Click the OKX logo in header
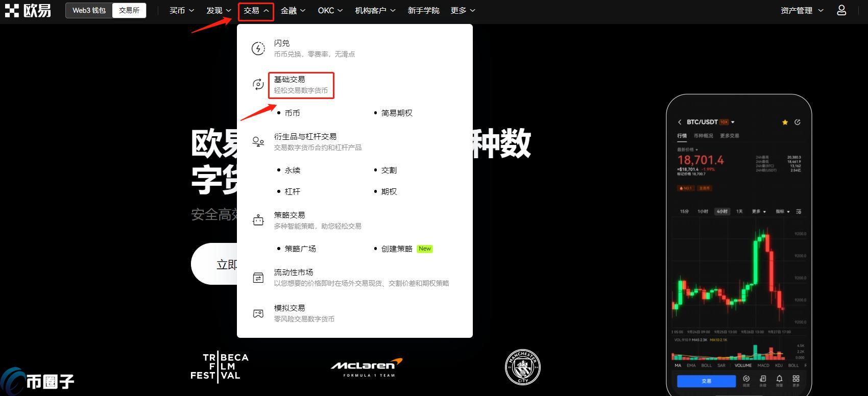This screenshot has width=868, height=396. (28, 10)
